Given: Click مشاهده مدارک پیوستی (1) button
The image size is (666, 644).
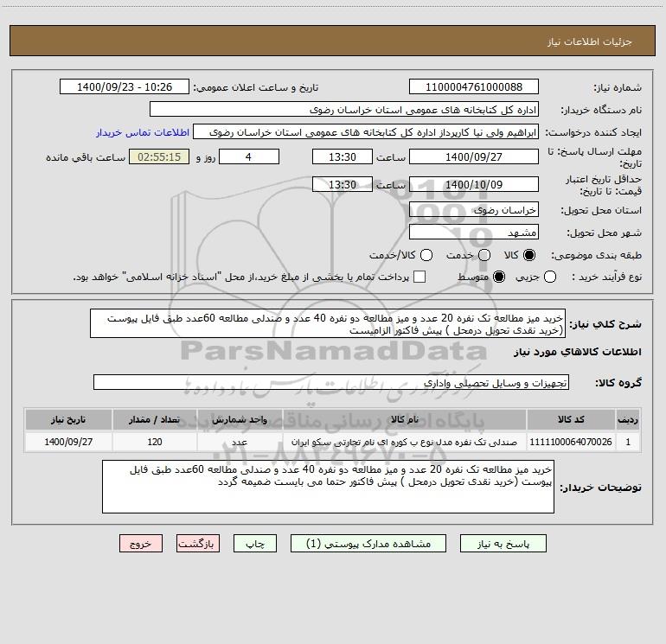Looking at the screenshot, I should pyautogui.click(x=368, y=544).
